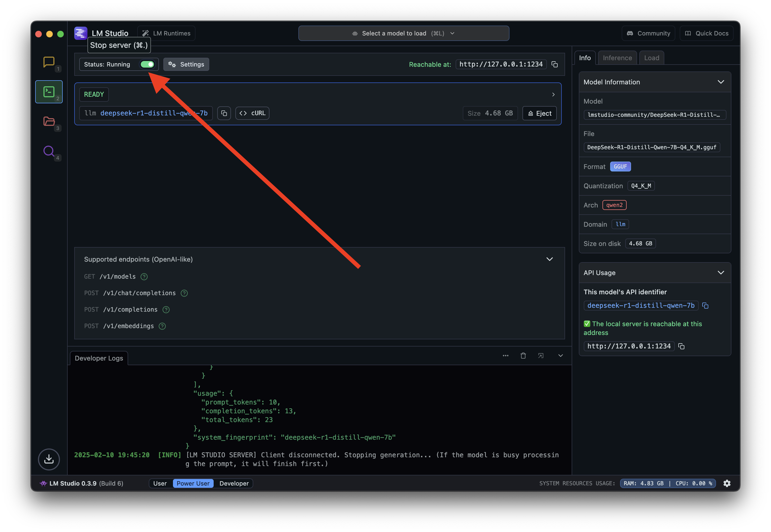
Task: Click the Downloads icon at bottom left
Action: pos(49,459)
